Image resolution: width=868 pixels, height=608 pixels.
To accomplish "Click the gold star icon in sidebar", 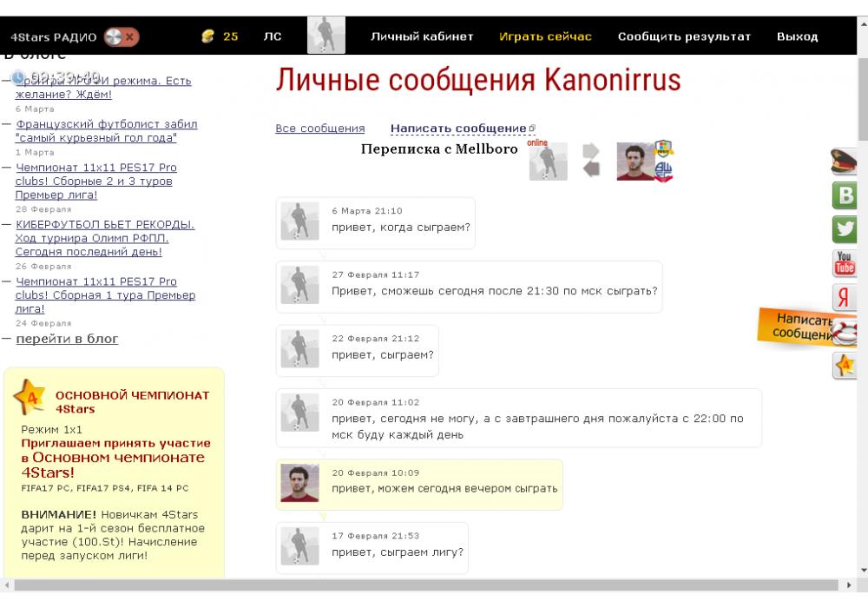I will [845, 366].
